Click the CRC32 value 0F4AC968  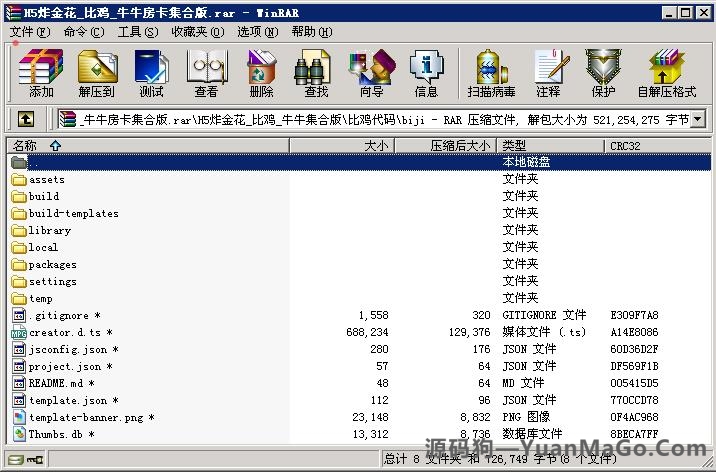634,417
